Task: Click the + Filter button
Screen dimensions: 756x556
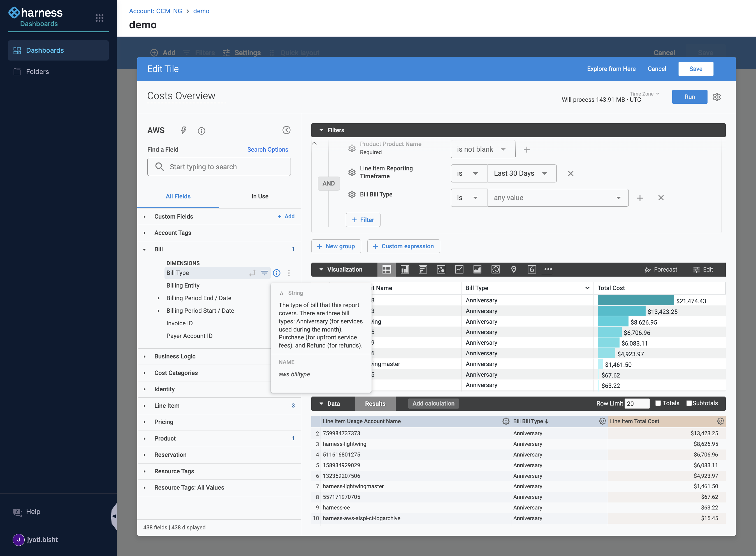Action: coord(363,220)
